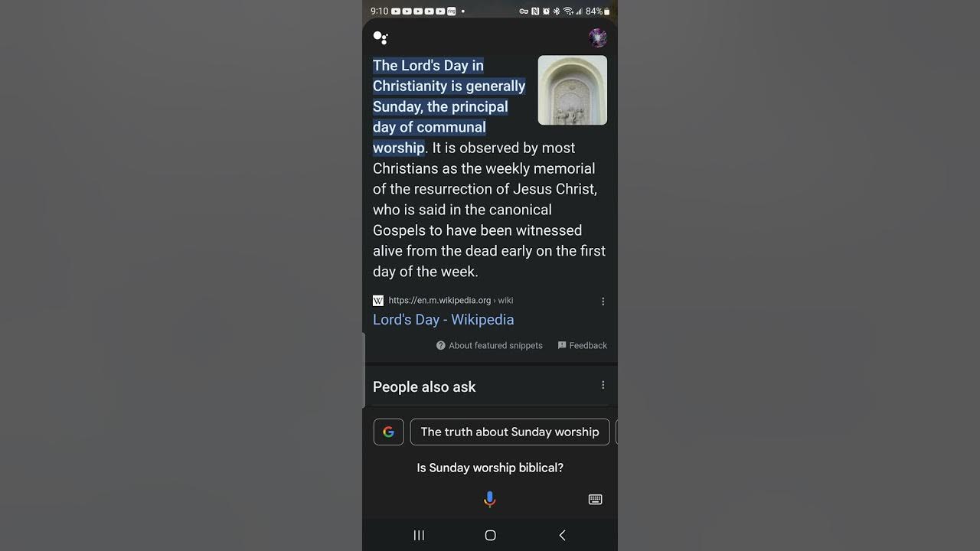
Task: Tap the microphone voice input icon
Action: 490,500
